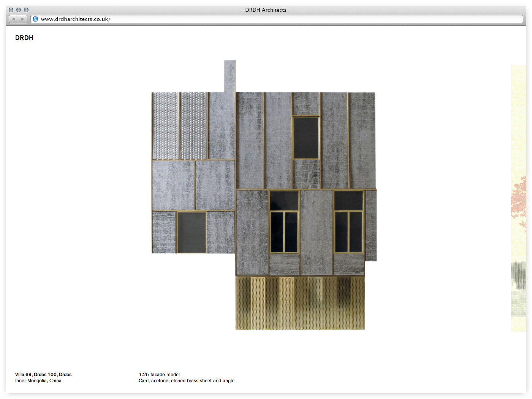Click the lower-left dark window of the facade
Image resolution: width=532 pixels, height=399 pixels.
(192, 232)
